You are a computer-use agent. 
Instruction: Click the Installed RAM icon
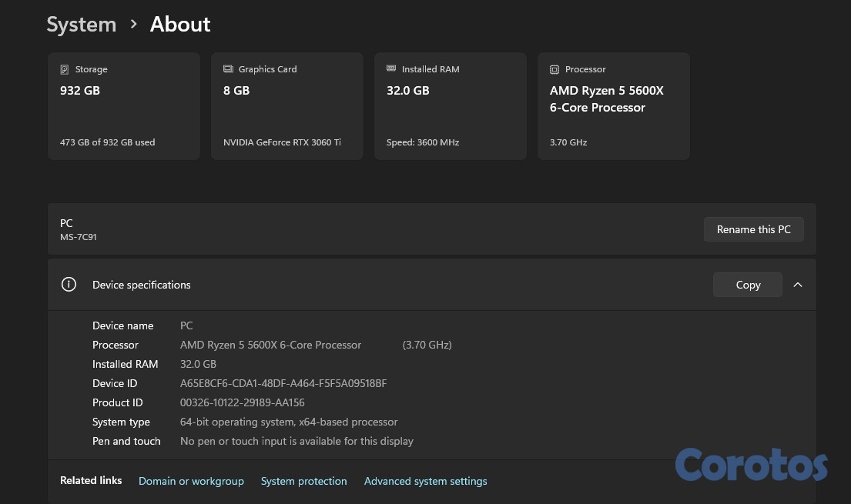tap(391, 69)
